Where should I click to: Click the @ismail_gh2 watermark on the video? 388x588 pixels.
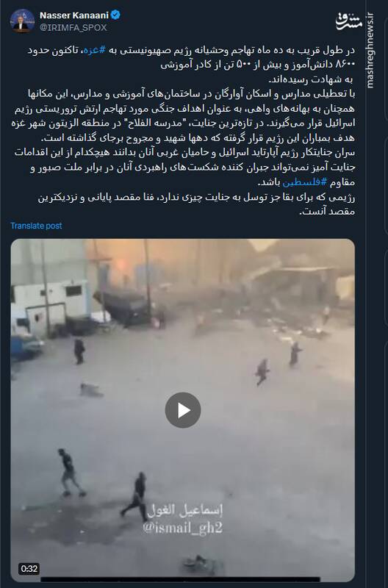182,528
